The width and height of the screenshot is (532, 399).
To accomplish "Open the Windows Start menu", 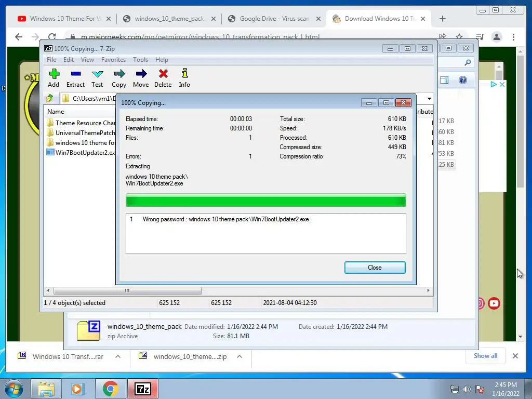I will point(14,389).
